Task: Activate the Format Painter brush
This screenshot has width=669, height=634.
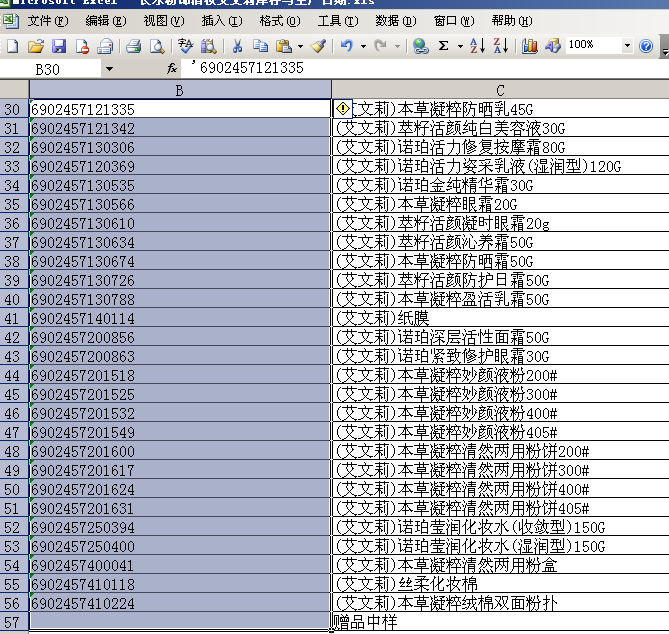Action: (x=318, y=46)
